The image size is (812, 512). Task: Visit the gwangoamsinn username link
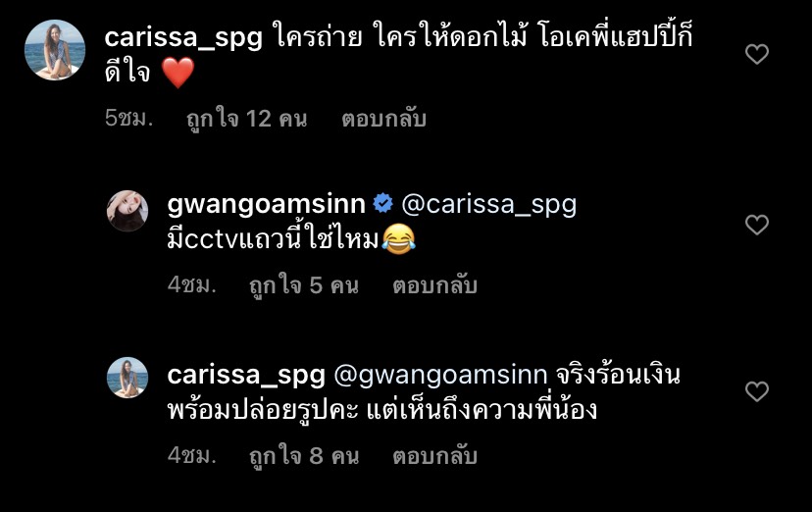pyautogui.click(x=266, y=204)
